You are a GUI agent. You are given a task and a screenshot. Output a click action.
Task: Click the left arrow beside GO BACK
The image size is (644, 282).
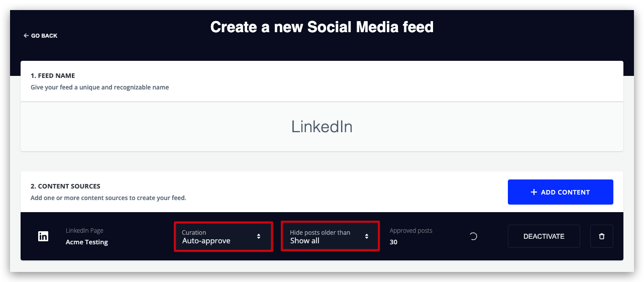pyautogui.click(x=26, y=36)
